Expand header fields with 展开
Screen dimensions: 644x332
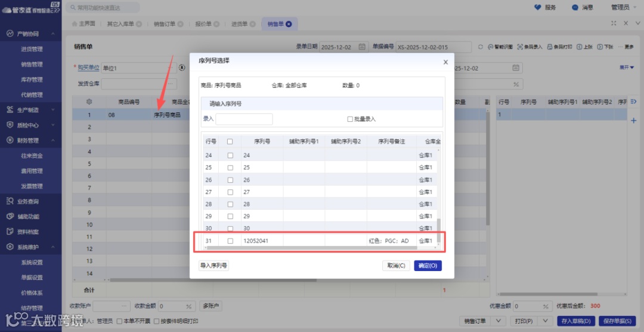point(627,67)
